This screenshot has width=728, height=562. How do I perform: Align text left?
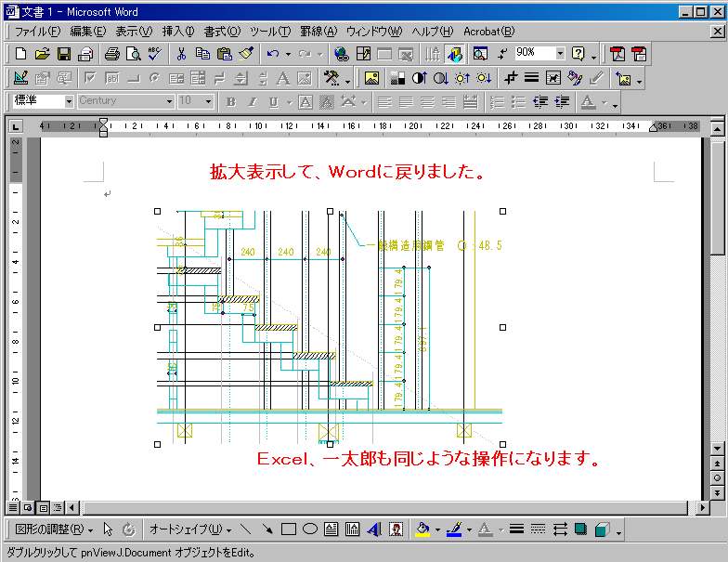[x=384, y=102]
